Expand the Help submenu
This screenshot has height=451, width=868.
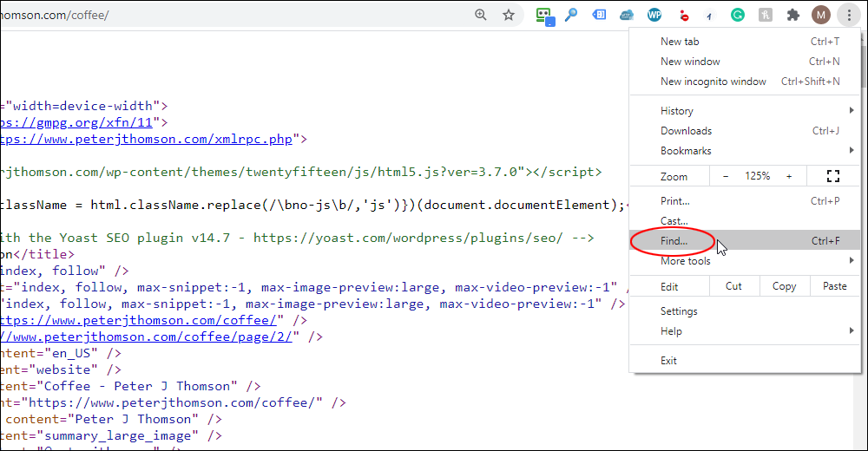(745, 331)
